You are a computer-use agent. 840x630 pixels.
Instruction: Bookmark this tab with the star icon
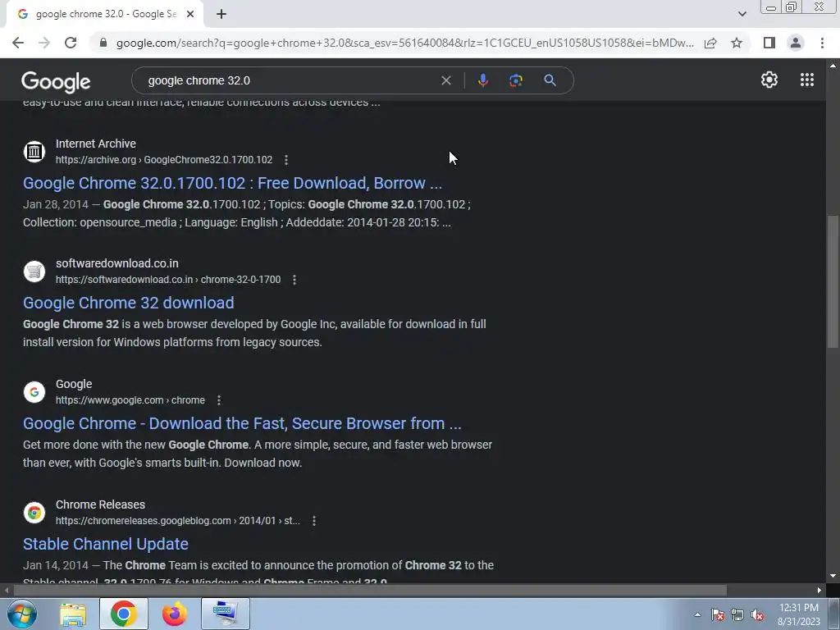(737, 43)
